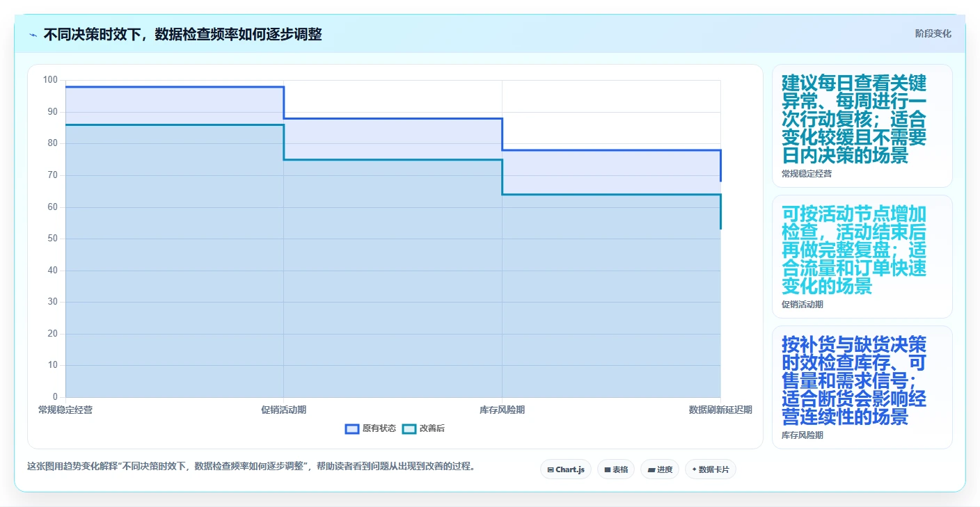Toggle the 原有状态 legend series

(x=370, y=428)
